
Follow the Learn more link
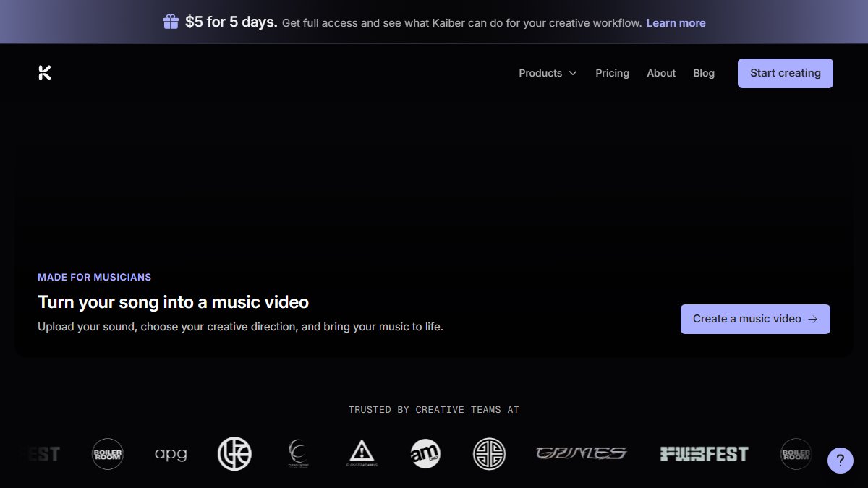pos(676,23)
